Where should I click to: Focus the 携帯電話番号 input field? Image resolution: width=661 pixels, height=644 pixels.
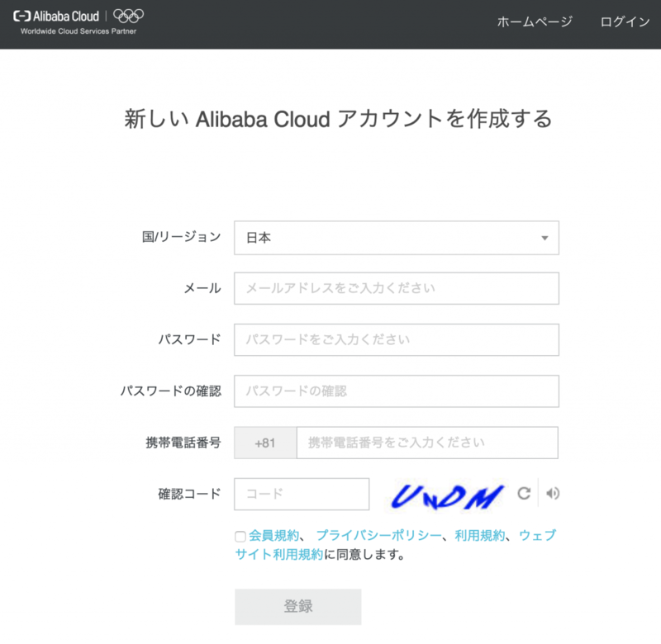(427, 443)
